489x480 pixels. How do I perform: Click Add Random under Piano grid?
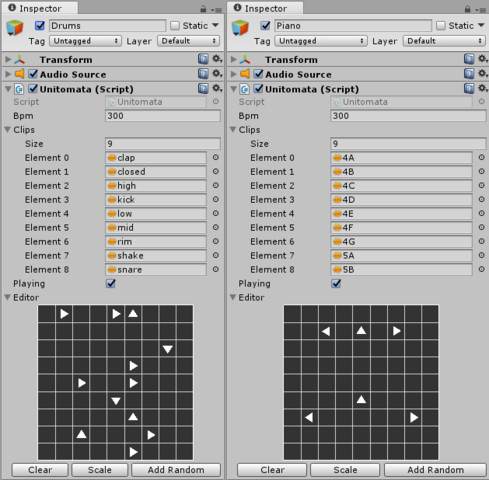point(435,470)
